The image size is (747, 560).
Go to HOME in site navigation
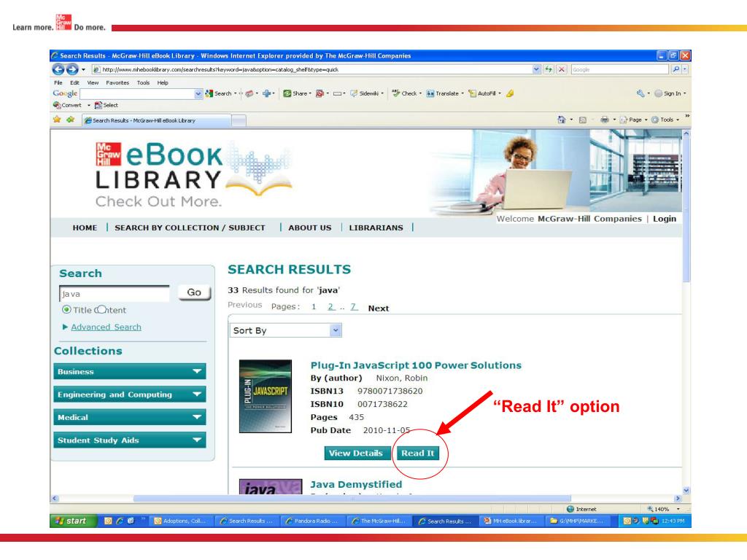click(85, 227)
